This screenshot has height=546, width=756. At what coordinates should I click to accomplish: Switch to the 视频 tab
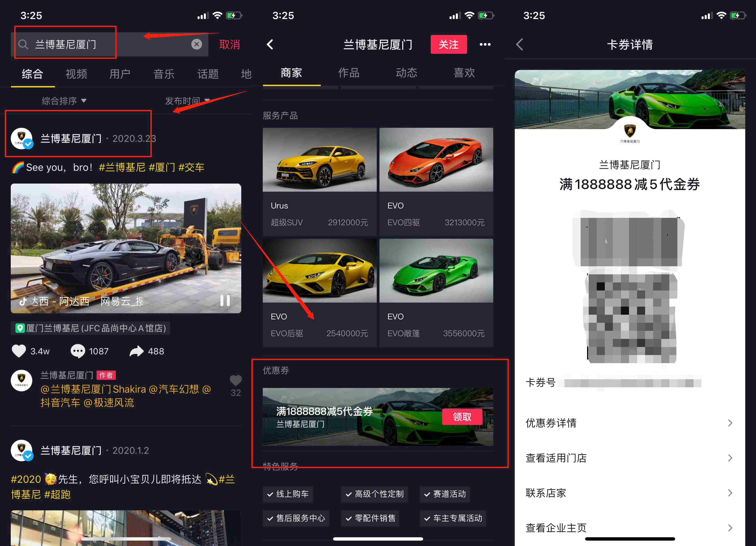76,74
